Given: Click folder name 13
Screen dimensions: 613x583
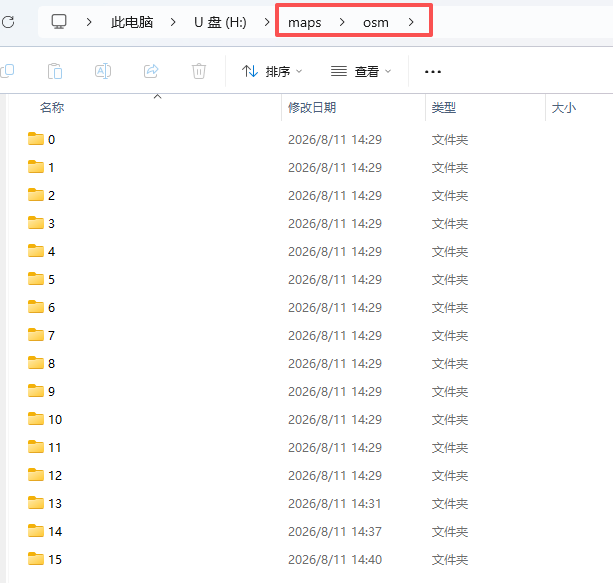Looking at the screenshot, I should 55,504.
